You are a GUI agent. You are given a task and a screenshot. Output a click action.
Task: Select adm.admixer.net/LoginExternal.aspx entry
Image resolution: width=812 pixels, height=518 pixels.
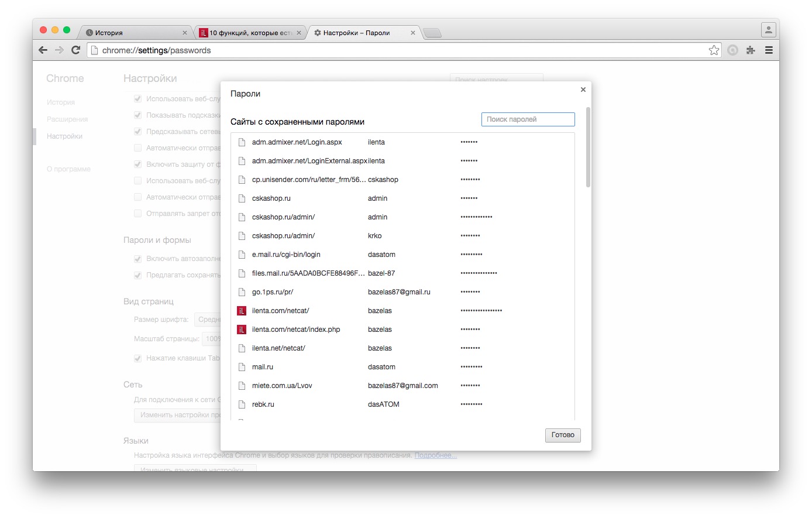click(402, 161)
